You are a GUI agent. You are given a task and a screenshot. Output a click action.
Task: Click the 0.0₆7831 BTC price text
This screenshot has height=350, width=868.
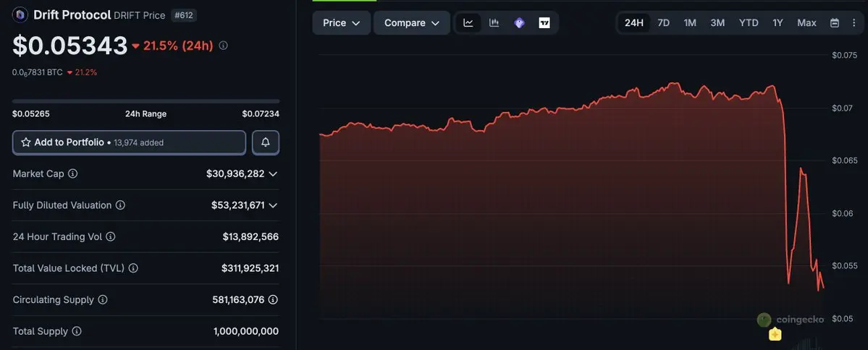coord(37,72)
